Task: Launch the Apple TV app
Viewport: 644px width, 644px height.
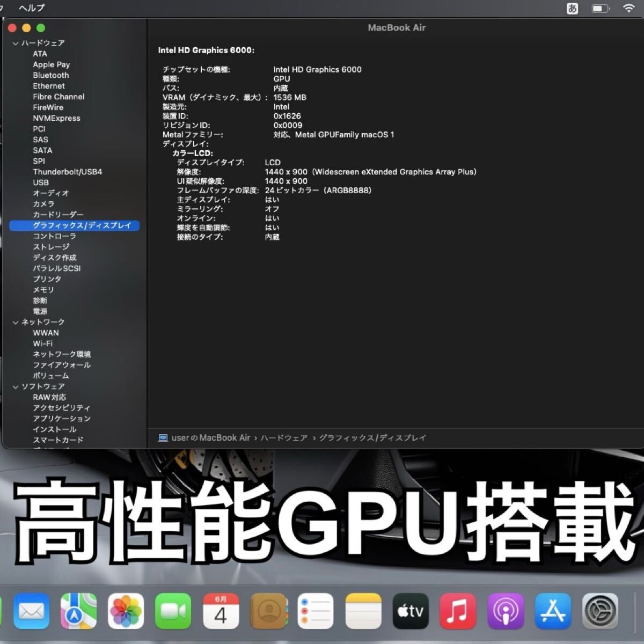Action: pos(411,611)
